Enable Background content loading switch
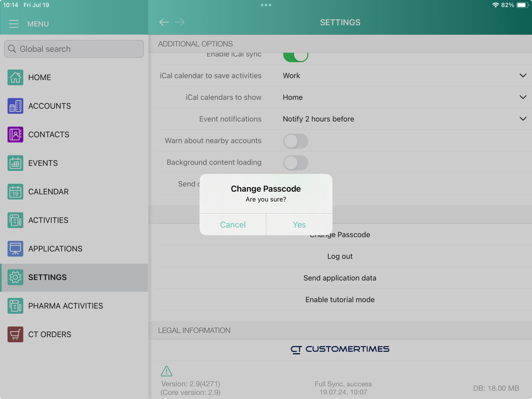Viewport: 532px width, 399px height. [296, 163]
